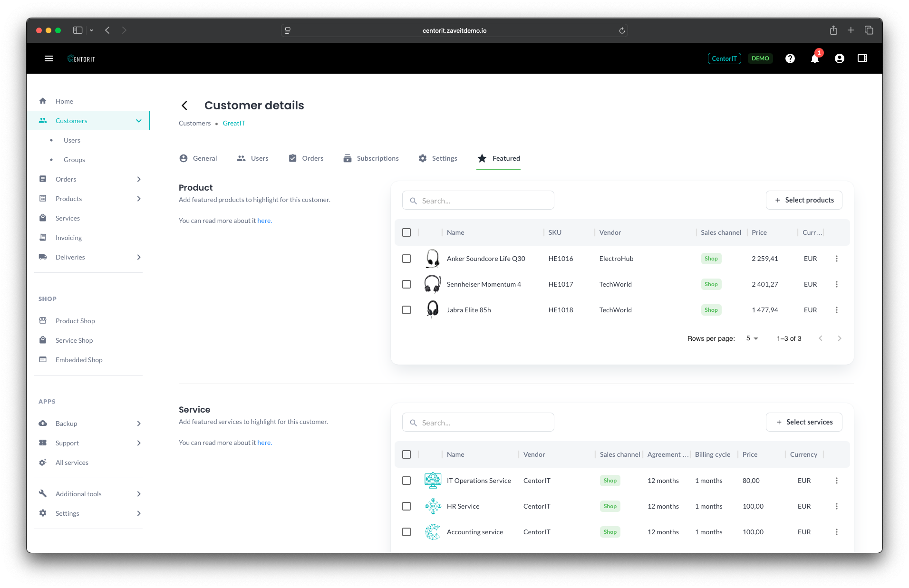Collapse the Customers sidebar section

point(139,121)
